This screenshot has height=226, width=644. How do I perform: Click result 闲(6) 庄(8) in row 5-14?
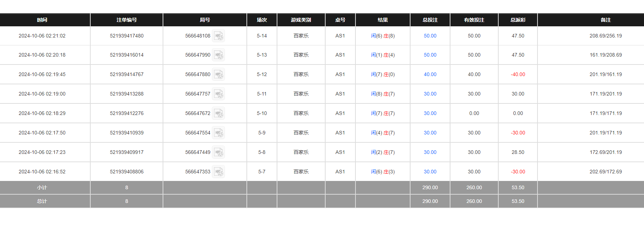383,36
